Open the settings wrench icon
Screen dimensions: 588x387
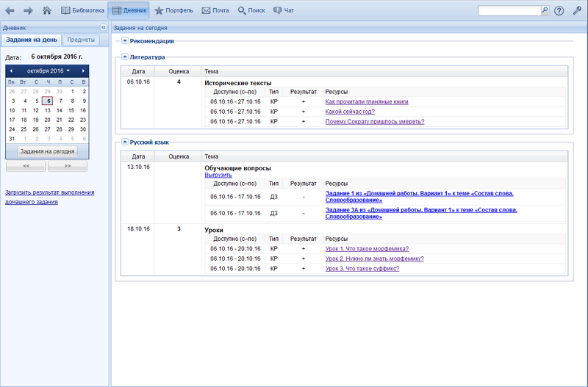point(577,11)
